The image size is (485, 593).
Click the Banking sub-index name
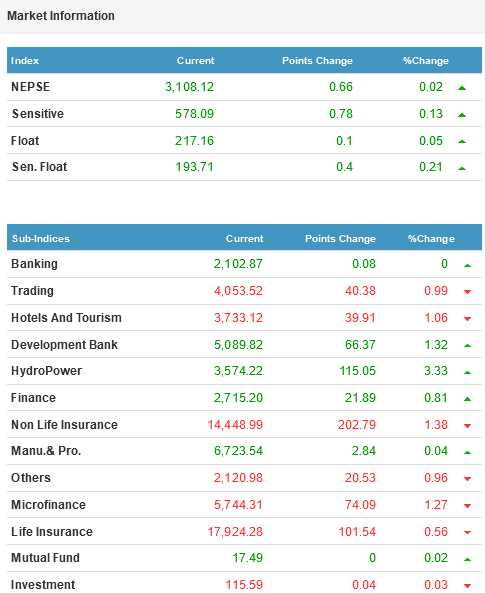coord(34,264)
